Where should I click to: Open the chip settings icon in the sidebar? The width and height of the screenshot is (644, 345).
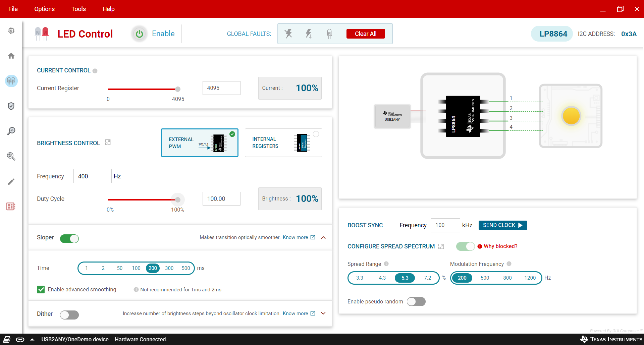pos(11,31)
